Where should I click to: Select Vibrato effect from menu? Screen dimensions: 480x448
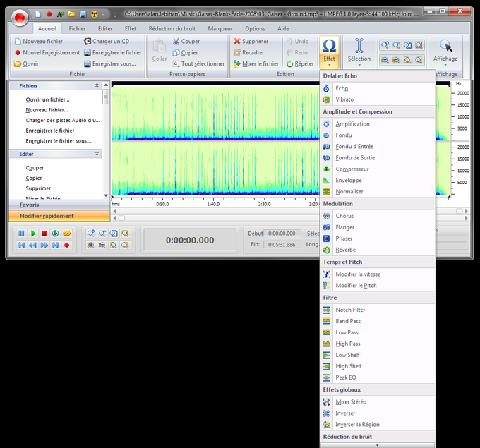pos(378,99)
